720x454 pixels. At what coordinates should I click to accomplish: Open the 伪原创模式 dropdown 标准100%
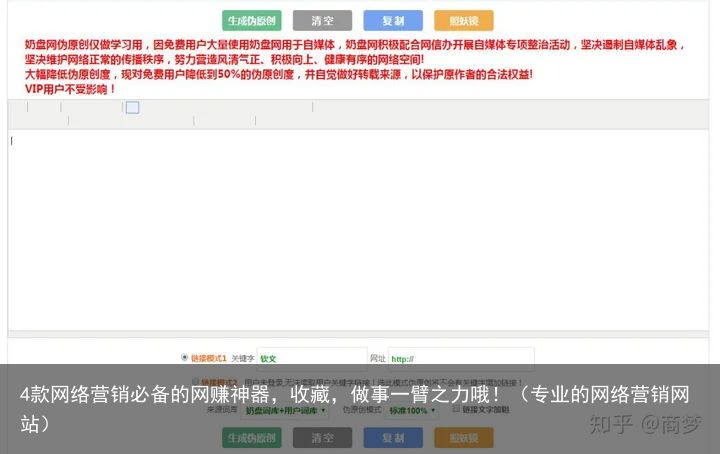pyautogui.click(x=412, y=410)
